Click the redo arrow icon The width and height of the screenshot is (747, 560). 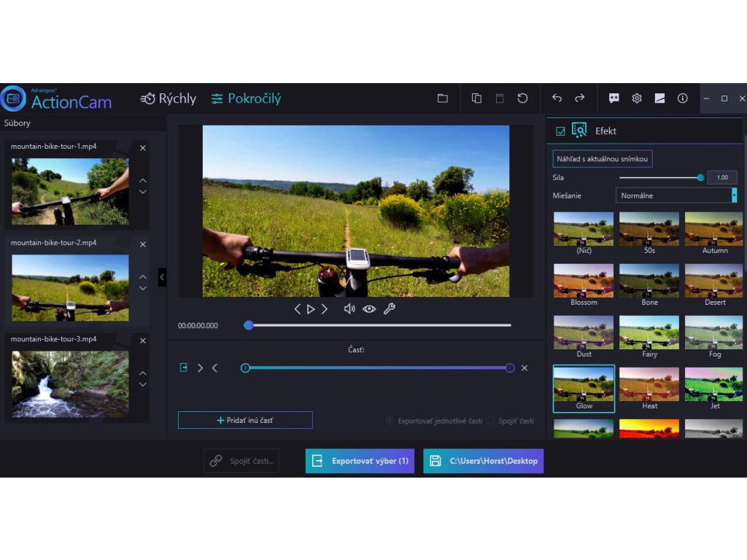pyautogui.click(x=580, y=98)
